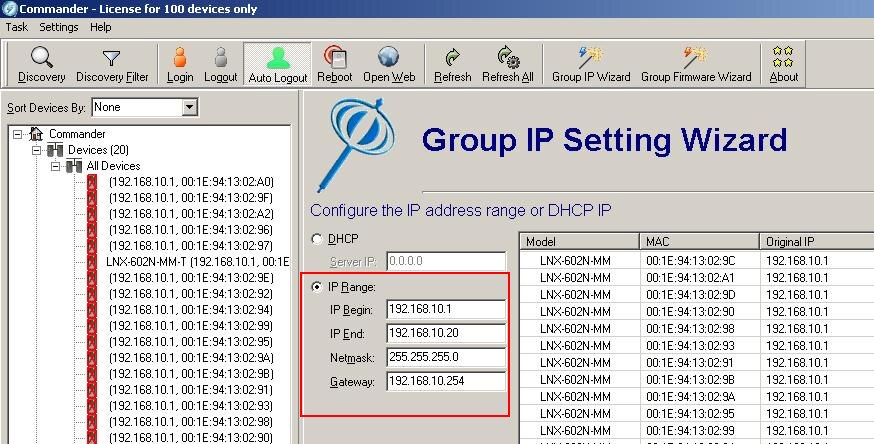The image size is (874, 444).
Task: Select tree device 00:1E:94:13:02:92
Action: [191, 294]
